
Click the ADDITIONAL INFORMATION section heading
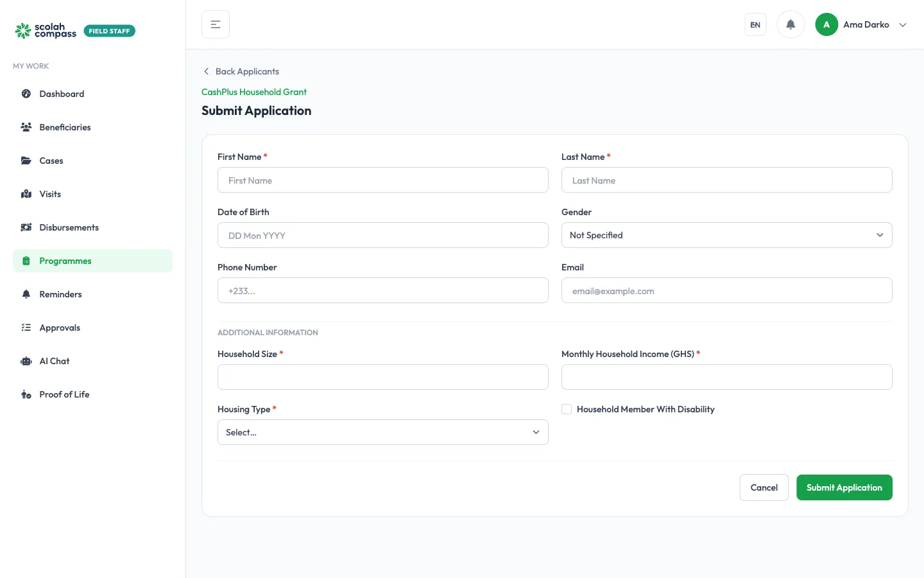pos(268,333)
